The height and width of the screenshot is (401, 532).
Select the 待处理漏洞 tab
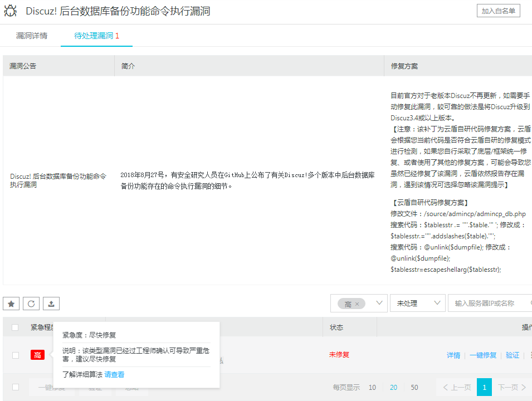point(96,36)
